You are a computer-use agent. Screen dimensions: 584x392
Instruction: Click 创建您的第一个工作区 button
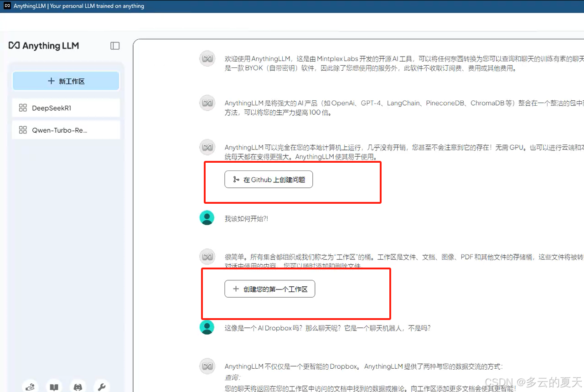click(x=269, y=289)
